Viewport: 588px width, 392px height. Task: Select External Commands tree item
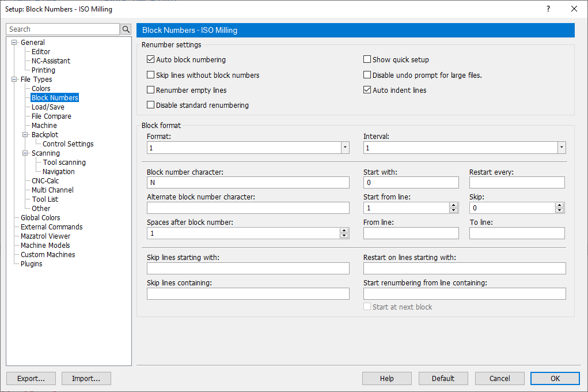click(x=51, y=227)
